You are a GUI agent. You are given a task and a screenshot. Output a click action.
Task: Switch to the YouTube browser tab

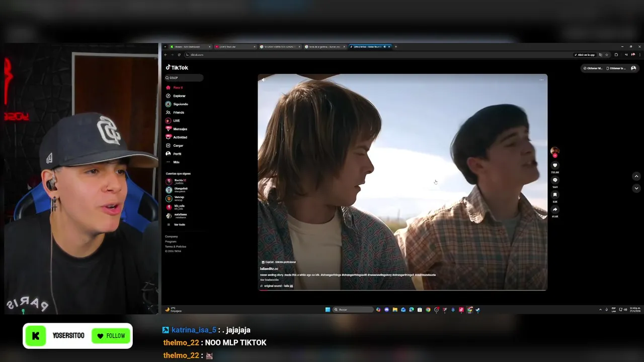(x=235, y=47)
